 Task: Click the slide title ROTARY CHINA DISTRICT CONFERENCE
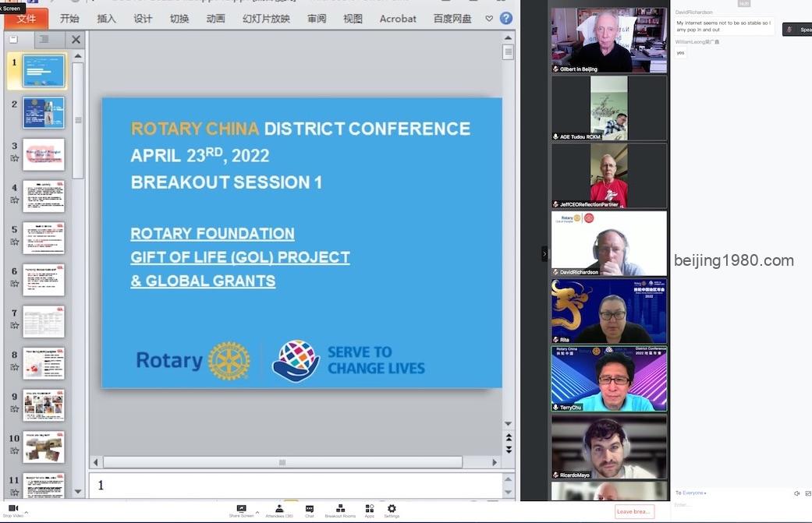[x=300, y=129]
